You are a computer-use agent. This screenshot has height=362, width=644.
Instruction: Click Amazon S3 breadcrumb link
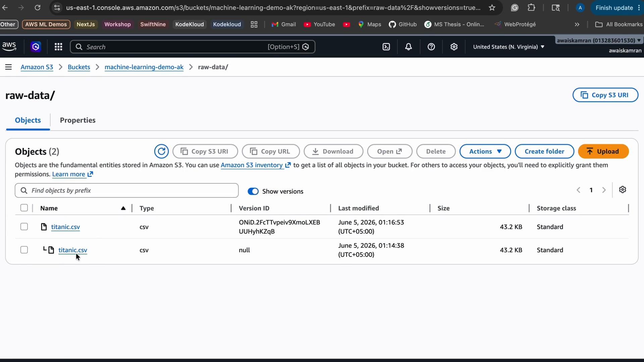[37, 67]
